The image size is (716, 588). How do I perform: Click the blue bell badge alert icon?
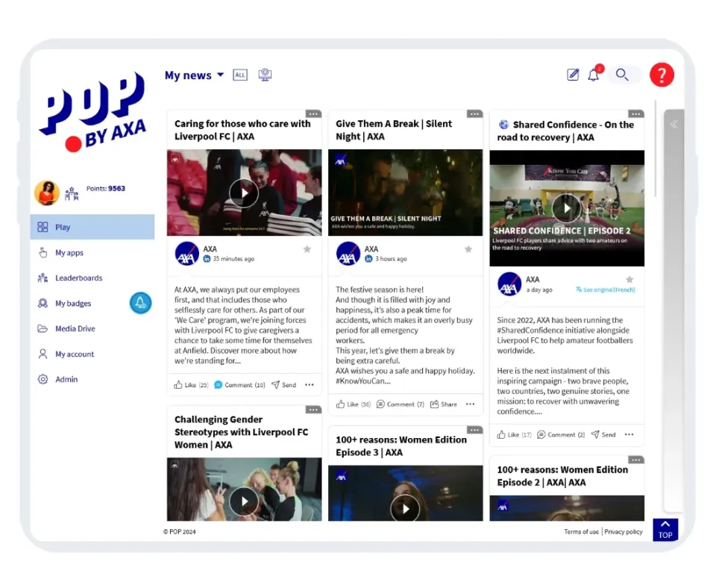pos(141,303)
